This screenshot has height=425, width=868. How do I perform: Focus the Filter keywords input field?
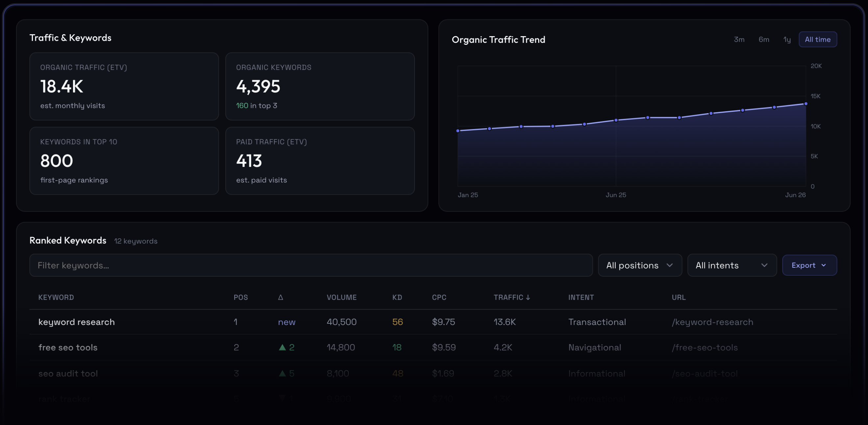pos(311,265)
